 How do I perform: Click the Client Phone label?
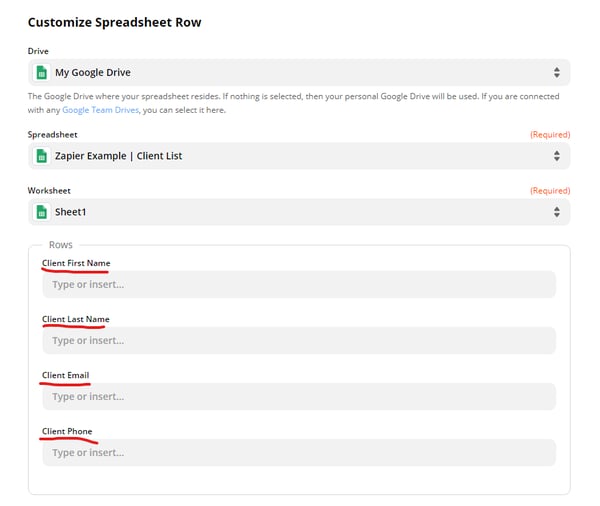67,431
